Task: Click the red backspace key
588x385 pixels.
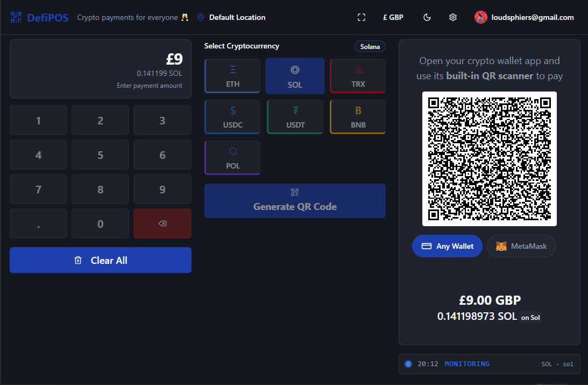Action: [x=162, y=223]
